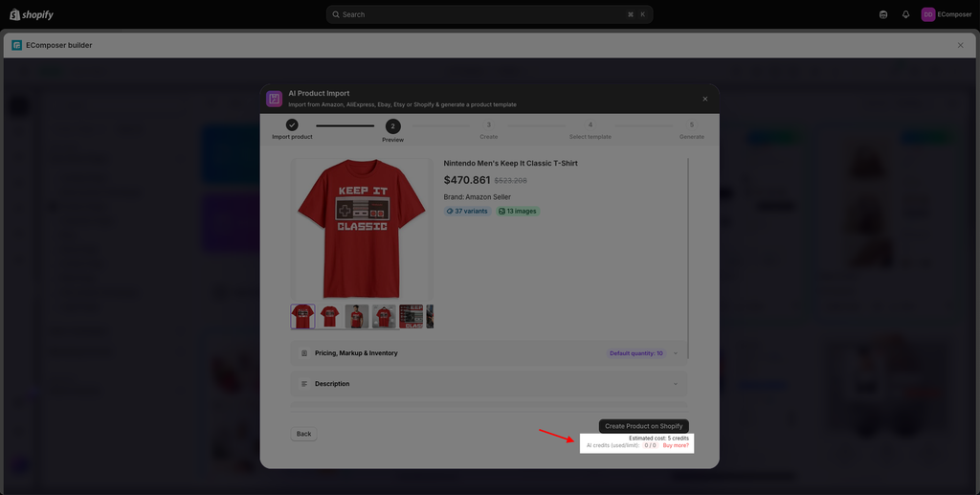Click the AI Product Import icon

(274, 99)
